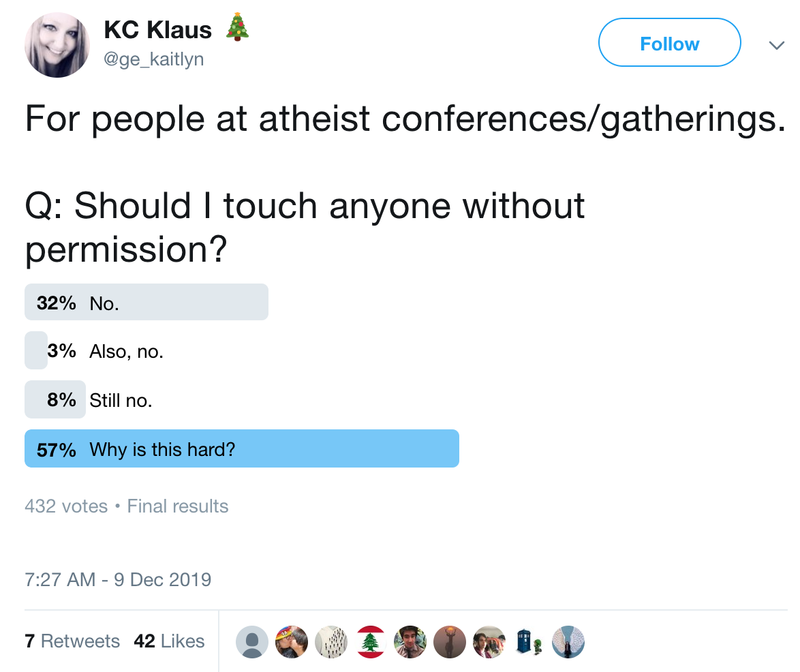This screenshot has height=672, width=800.
Task: View the 7 Retweets list
Action: click(72, 641)
